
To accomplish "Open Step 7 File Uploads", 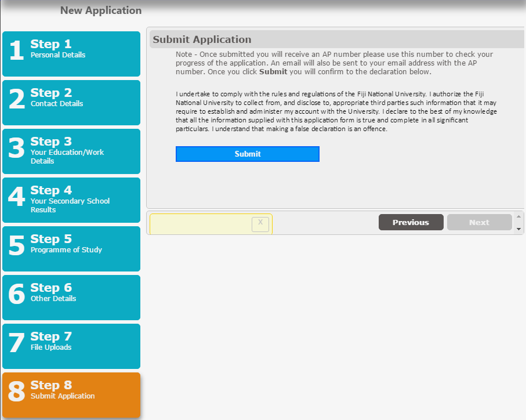I will [71, 346].
